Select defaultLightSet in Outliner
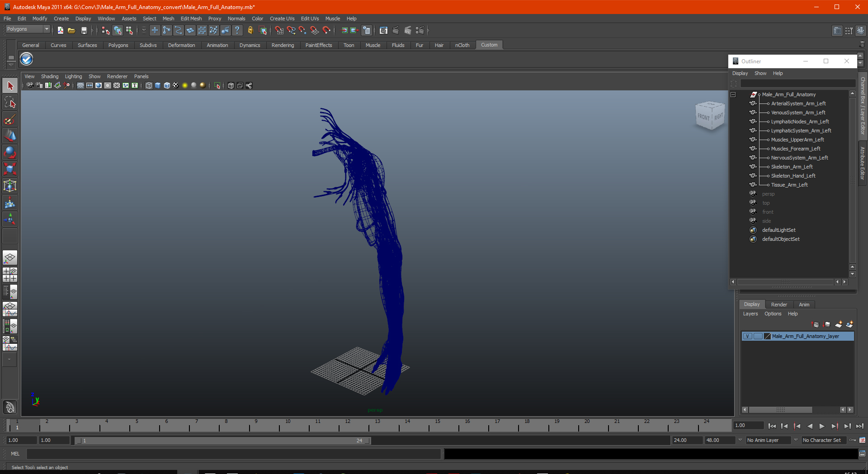Image resolution: width=868 pixels, height=474 pixels. tap(778, 230)
